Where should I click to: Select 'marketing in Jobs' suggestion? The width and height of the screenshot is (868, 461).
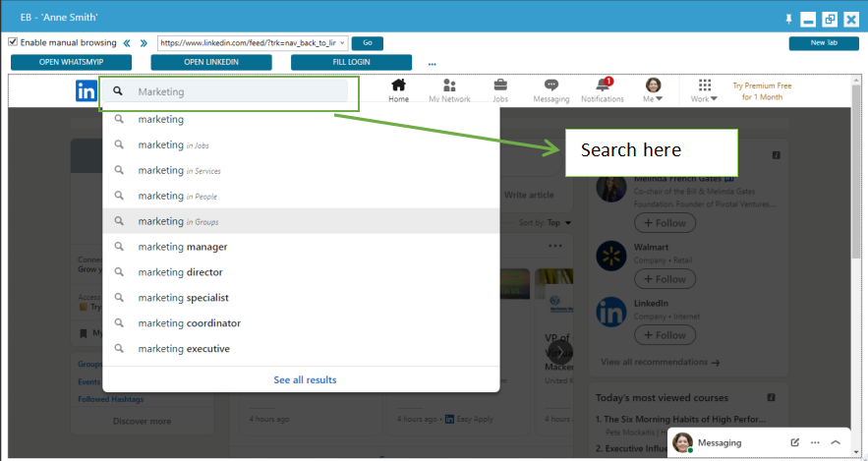(301, 145)
